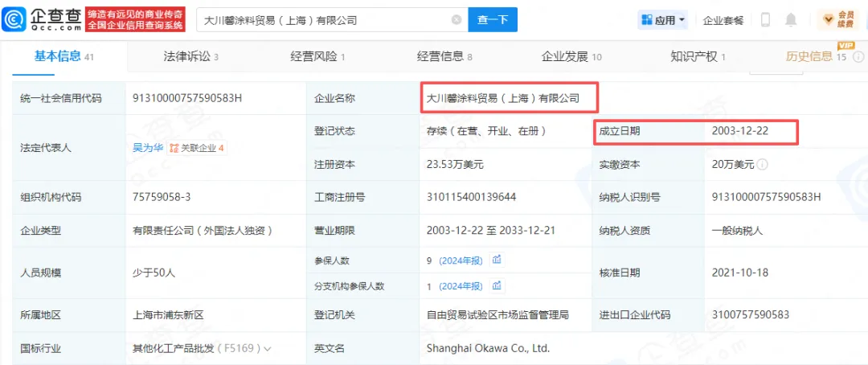Image resolution: width=868 pixels, height=365 pixels.
Task: Select business registration number 310115400139644
Action: 470,197
